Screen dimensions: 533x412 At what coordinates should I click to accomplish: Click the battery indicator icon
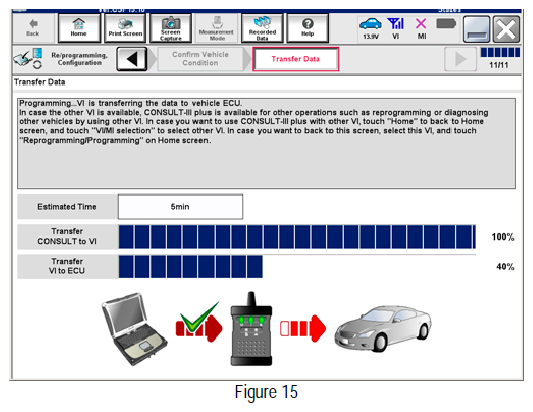click(446, 24)
